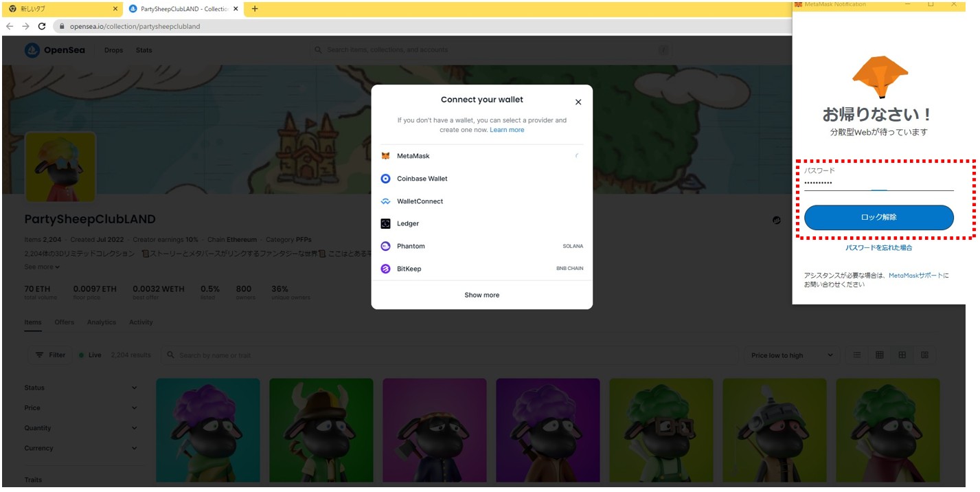This screenshot has height=492, width=980.
Task: Switch to large grid view icon
Action: point(902,355)
